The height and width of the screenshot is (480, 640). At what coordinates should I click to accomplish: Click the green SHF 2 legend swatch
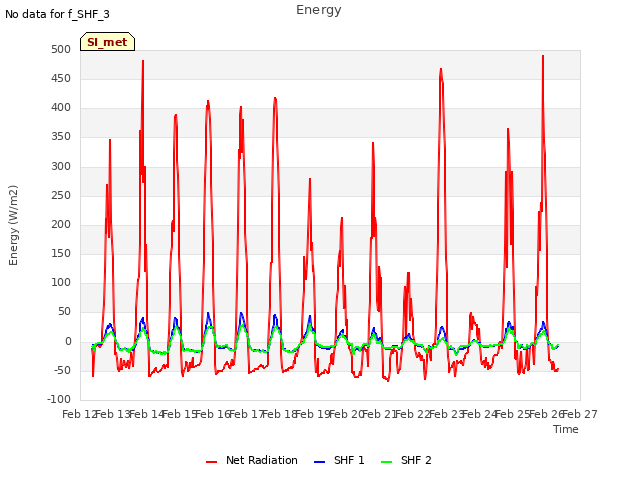point(386,462)
